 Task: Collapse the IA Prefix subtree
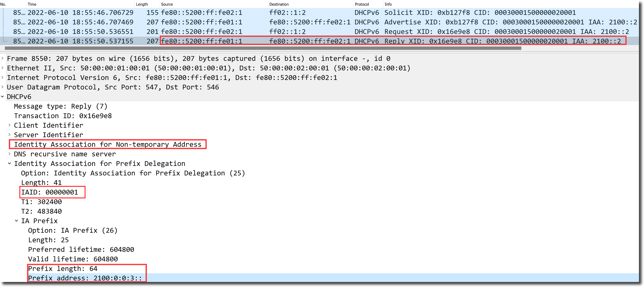click(17, 221)
